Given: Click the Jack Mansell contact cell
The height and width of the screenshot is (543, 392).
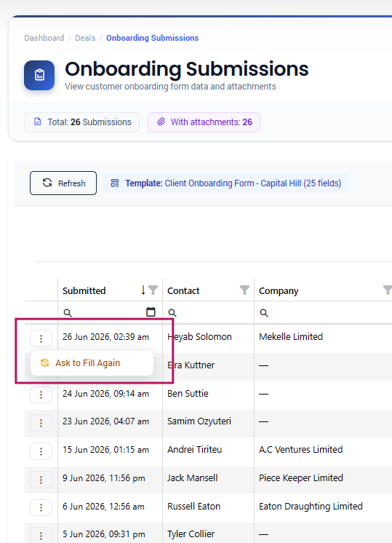Looking at the screenshot, I should [x=208, y=478].
